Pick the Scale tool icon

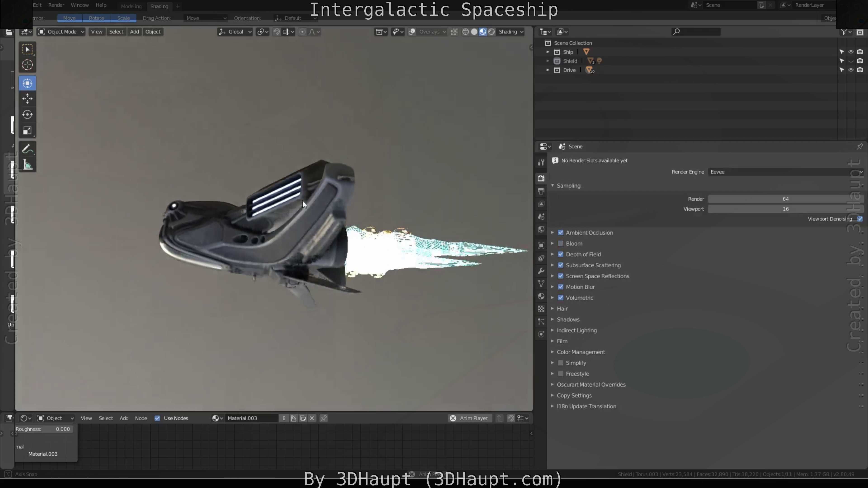(x=27, y=131)
